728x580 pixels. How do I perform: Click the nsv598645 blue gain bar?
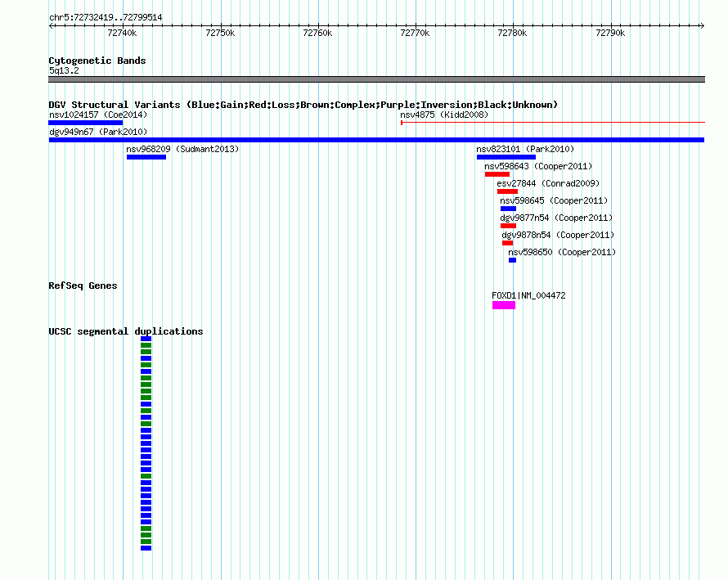pos(509,209)
